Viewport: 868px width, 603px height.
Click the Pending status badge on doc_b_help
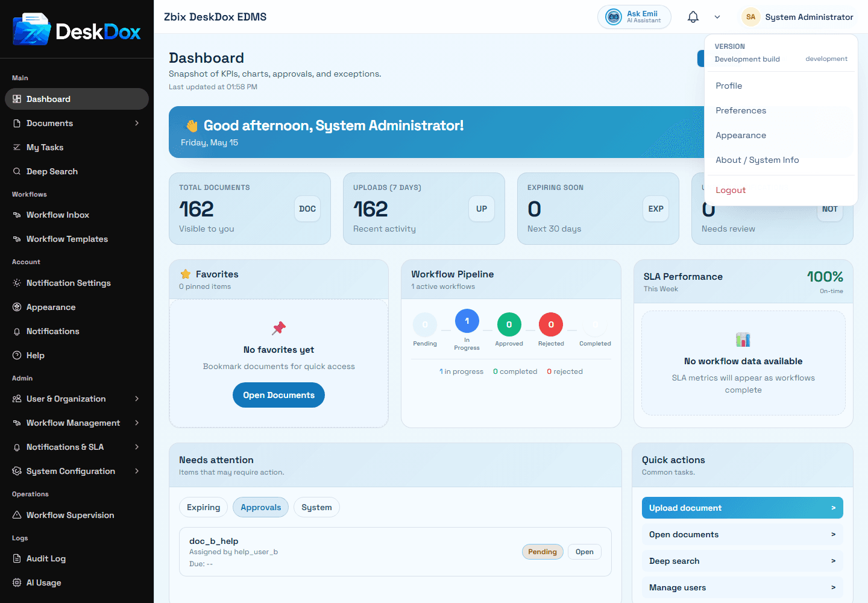click(542, 552)
